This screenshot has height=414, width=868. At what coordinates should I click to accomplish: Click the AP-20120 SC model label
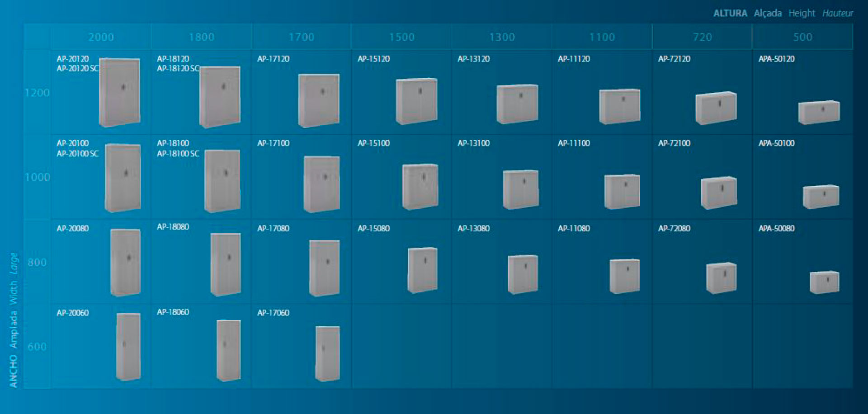pos(77,69)
